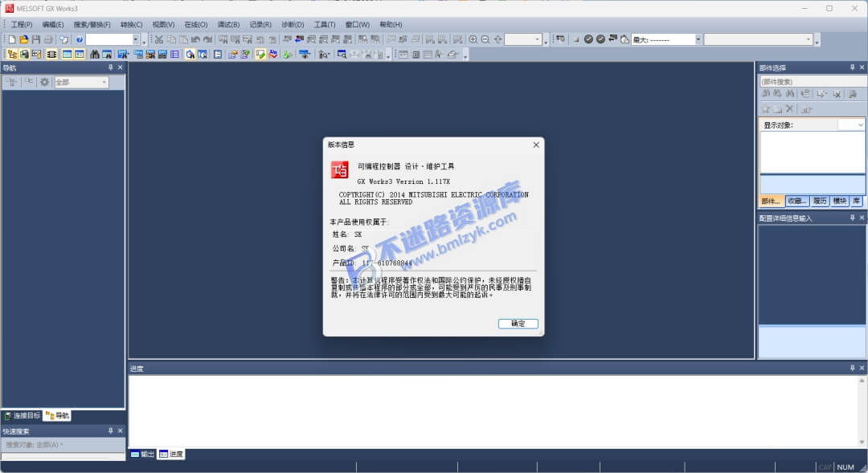The image size is (868, 473).
Task: Open the 在线(O) menu
Action: pos(195,24)
